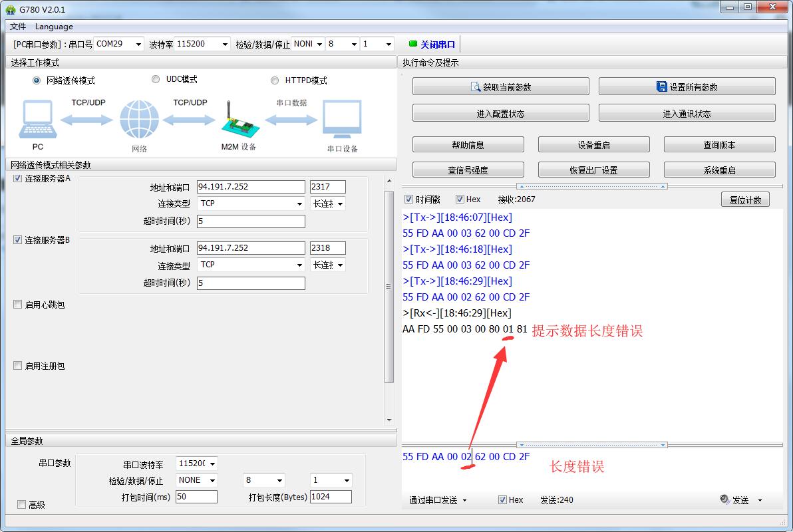This screenshot has height=532, width=793.
Task: Click the server A address input field
Action: pos(251,187)
